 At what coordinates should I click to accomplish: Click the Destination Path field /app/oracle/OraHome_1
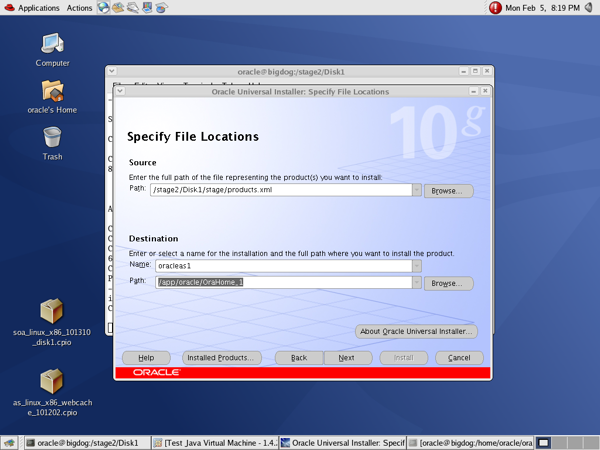[284, 282]
